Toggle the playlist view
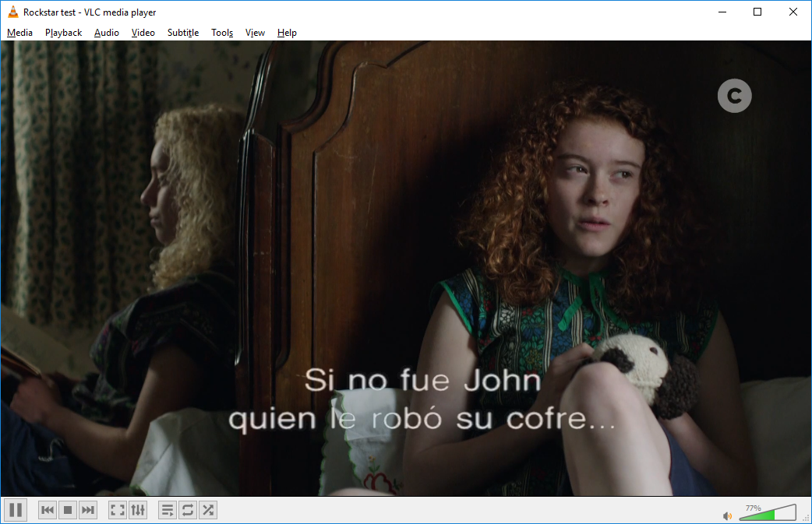The image size is (812, 524). click(168, 510)
